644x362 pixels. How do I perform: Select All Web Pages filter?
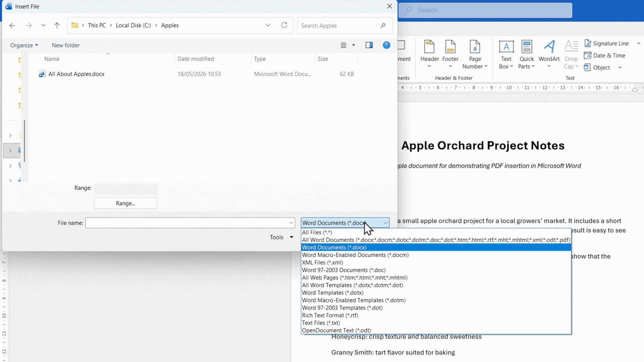(436, 278)
